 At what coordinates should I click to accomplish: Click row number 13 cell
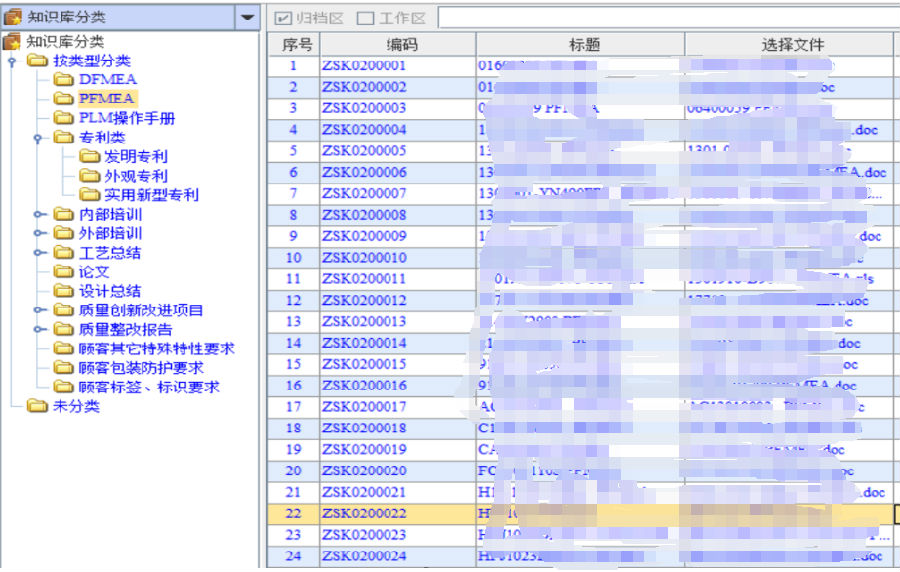click(x=293, y=322)
